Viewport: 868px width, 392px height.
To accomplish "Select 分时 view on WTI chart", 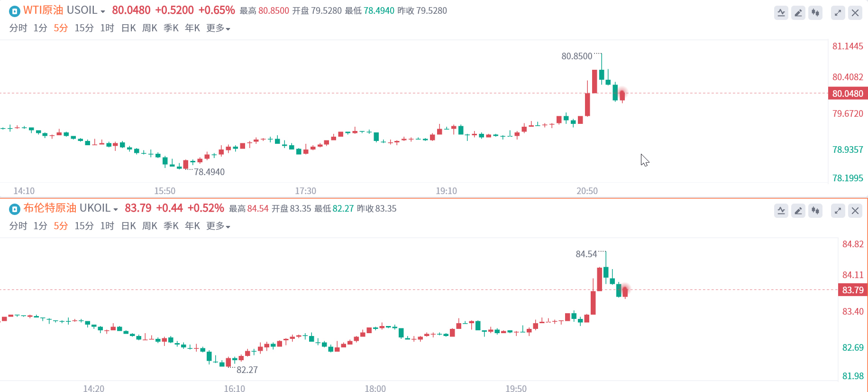I will click(x=18, y=28).
